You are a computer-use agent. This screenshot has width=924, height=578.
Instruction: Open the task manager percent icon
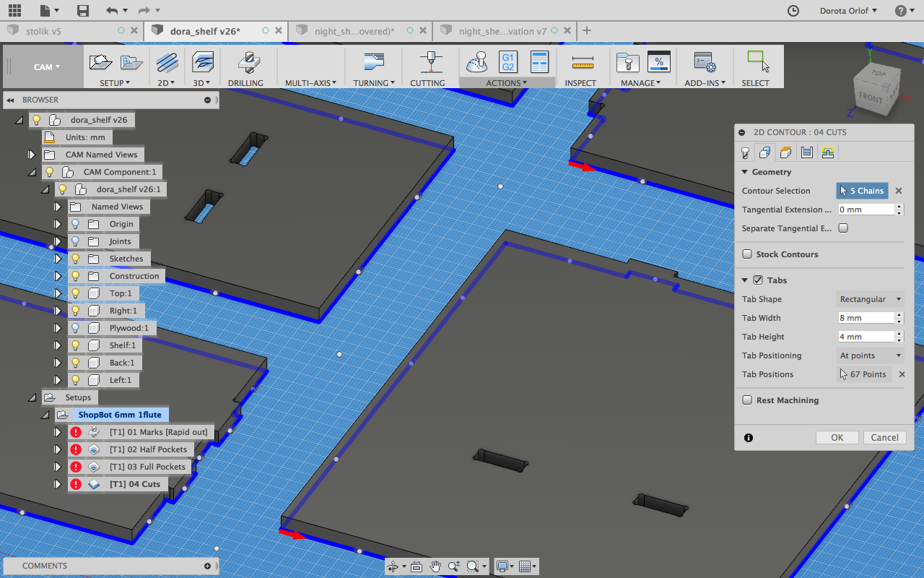[x=659, y=62]
